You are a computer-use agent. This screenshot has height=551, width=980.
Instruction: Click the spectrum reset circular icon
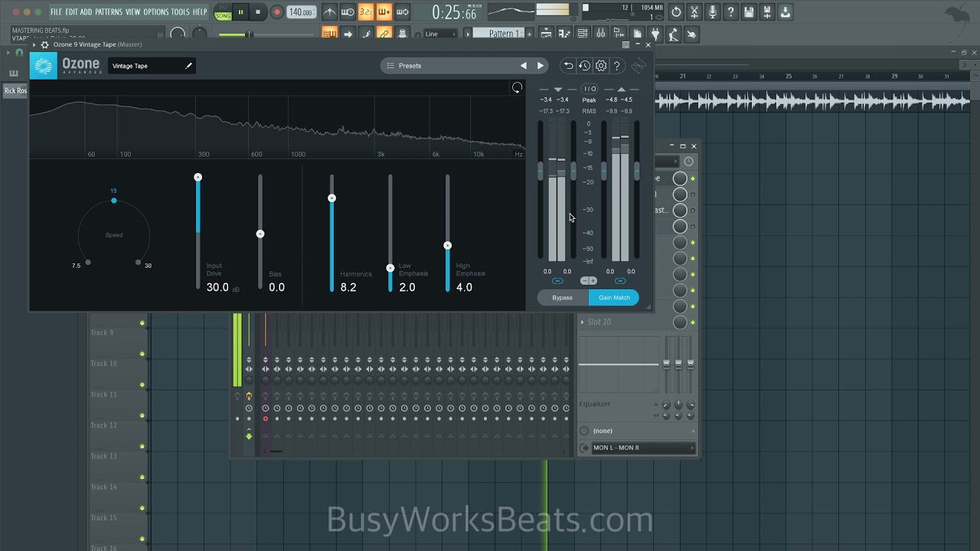517,88
